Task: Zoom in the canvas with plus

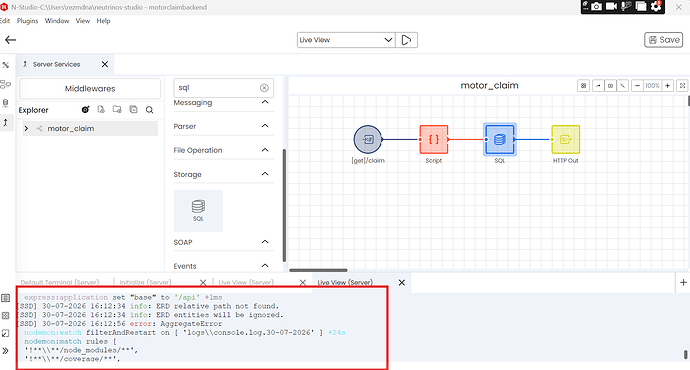Action: (668, 86)
